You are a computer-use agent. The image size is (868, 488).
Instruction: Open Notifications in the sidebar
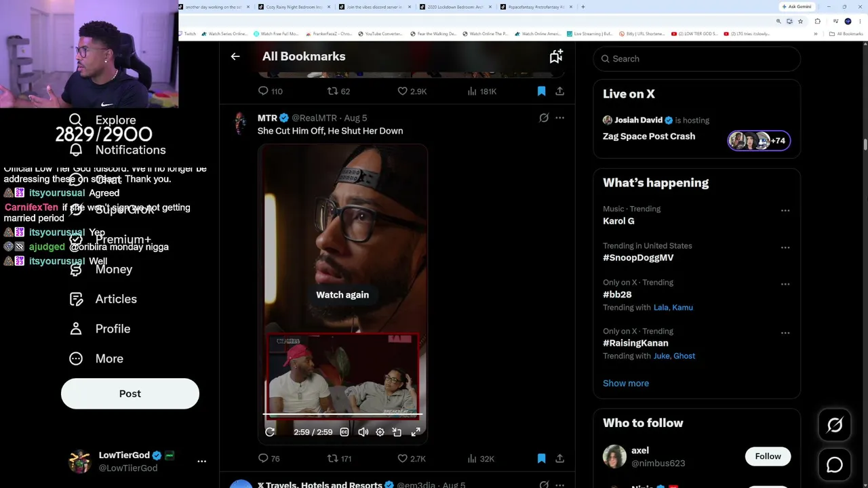(118, 150)
